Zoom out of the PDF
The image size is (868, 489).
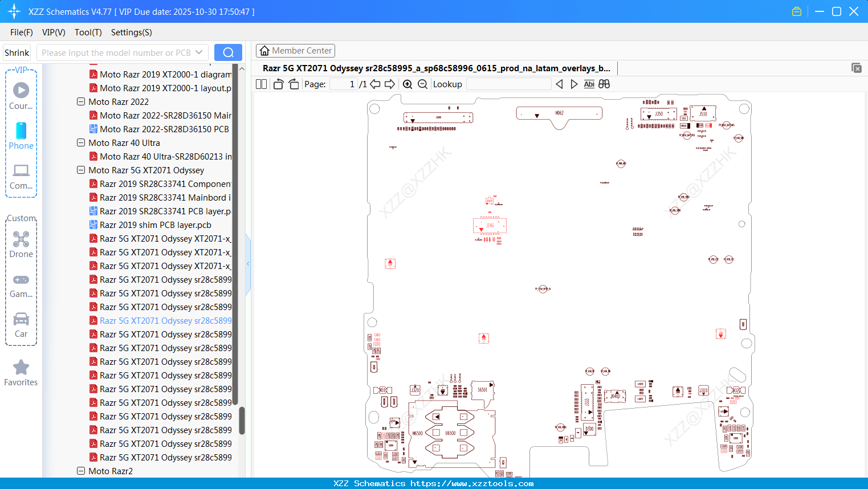pos(422,84)
